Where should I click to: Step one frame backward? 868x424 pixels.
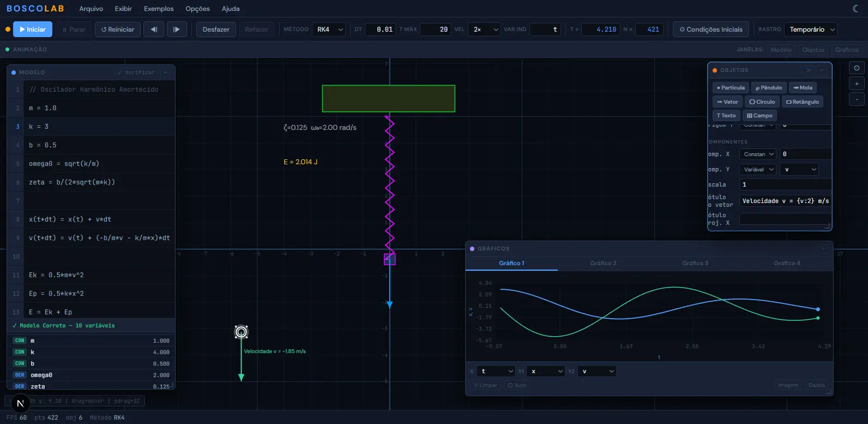tap(154, 29)
